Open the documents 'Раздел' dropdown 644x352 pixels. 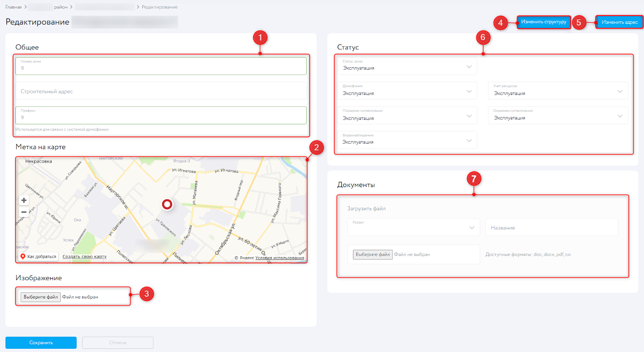coord(414,227)
